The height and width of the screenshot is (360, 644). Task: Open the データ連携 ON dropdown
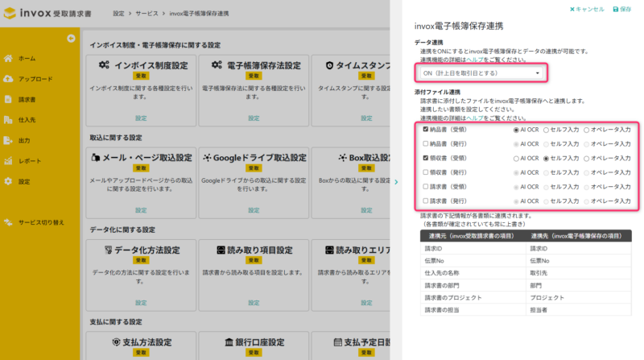(x=481, y=73)
